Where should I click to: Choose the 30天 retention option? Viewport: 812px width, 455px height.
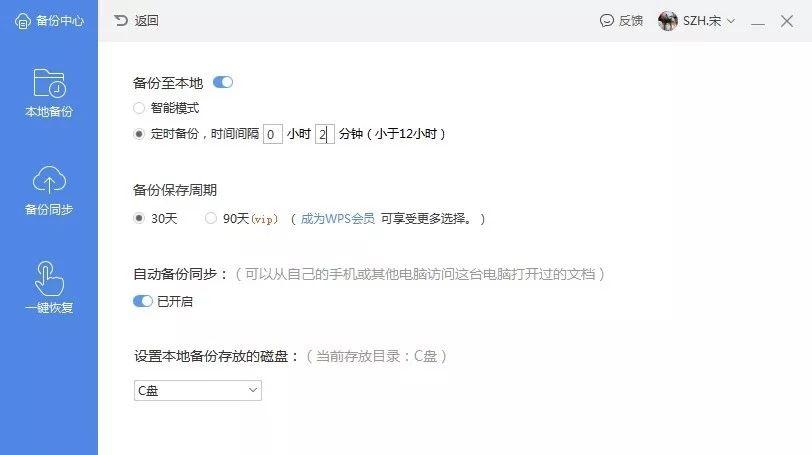tap(139, 218)
